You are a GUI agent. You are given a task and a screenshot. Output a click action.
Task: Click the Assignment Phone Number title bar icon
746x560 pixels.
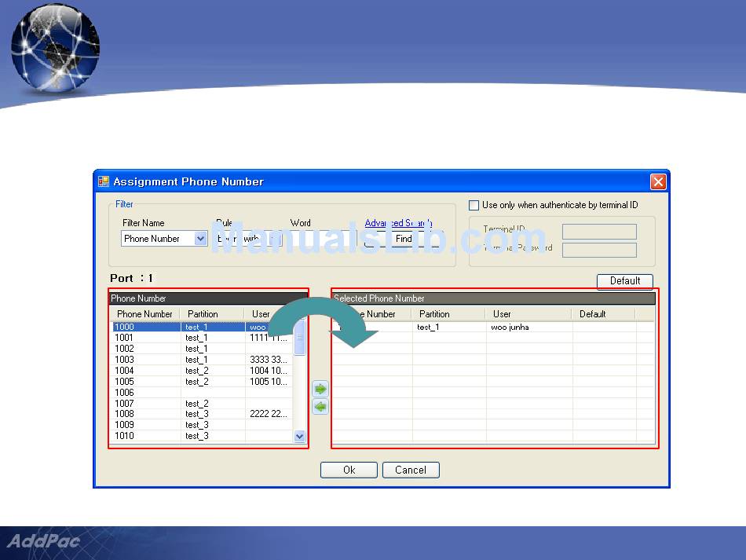[104, 181]
